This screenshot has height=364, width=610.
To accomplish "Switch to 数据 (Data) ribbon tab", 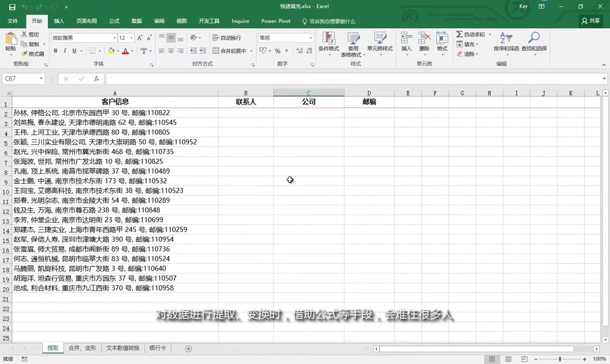I will point(137,21).
